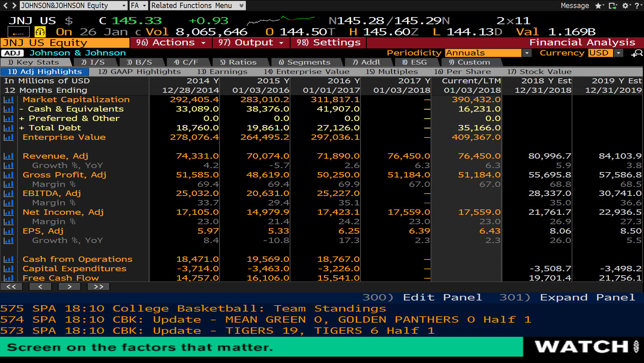The image size is (644, 363).
Task: Open chart icon for Enterprise Value row
Action: coord(9,137)
